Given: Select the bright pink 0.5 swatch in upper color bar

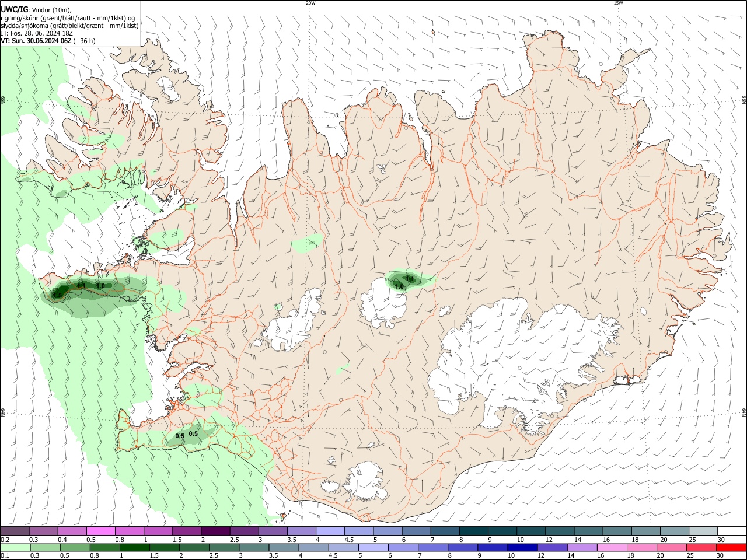Looking at the screenshot, I should 100,531.
